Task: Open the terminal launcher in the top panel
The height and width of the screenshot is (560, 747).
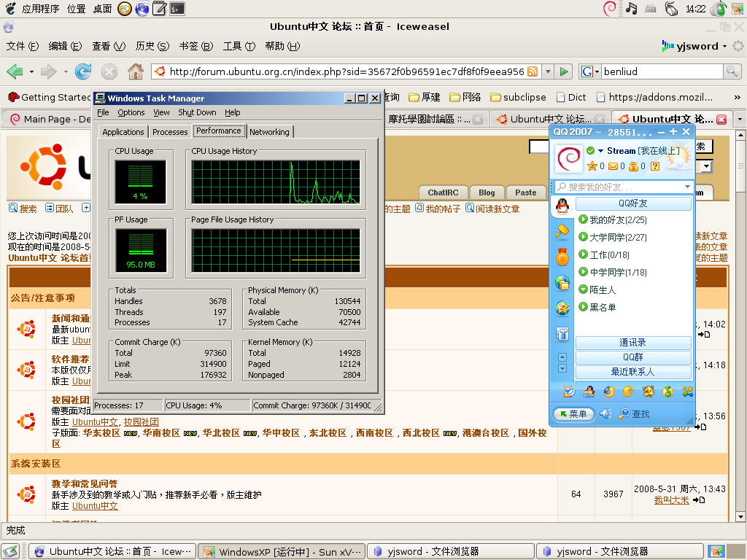Action: pyautogui.click(x=178, y=9)
